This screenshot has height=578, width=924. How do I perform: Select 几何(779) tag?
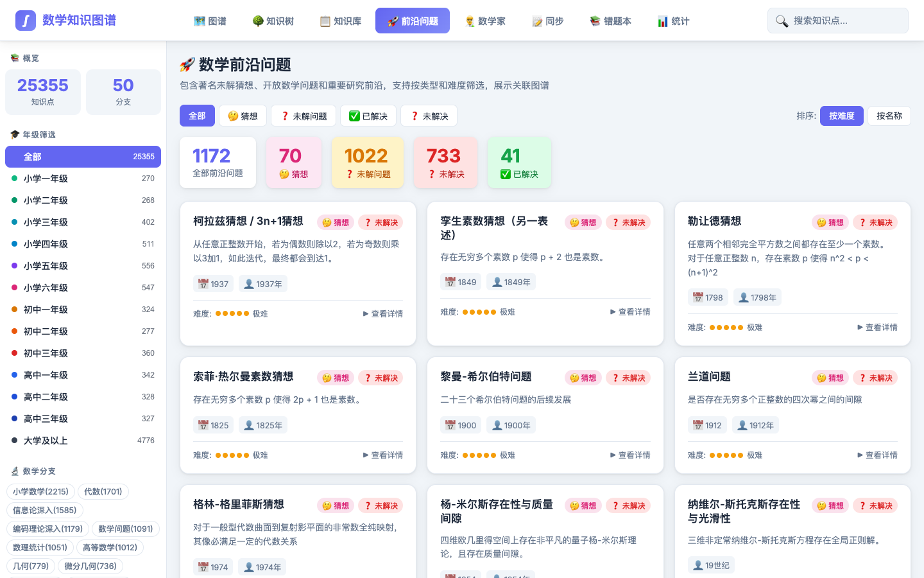[31, 566]
